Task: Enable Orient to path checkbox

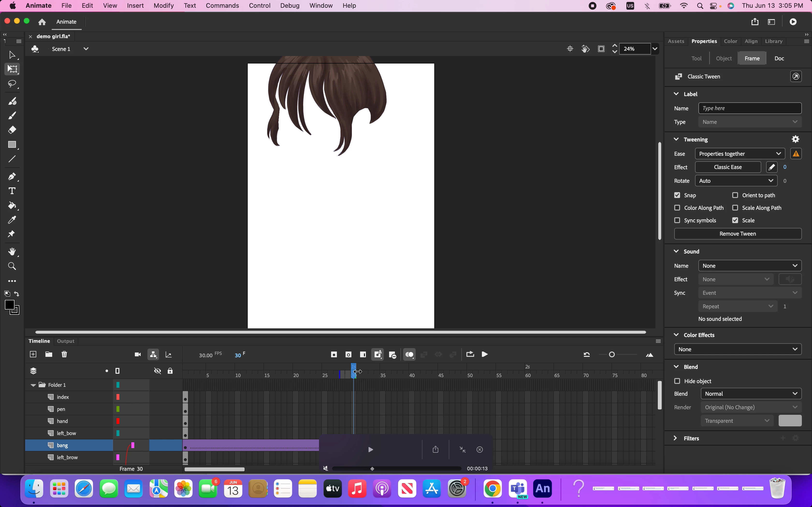Action: [735, 195]
